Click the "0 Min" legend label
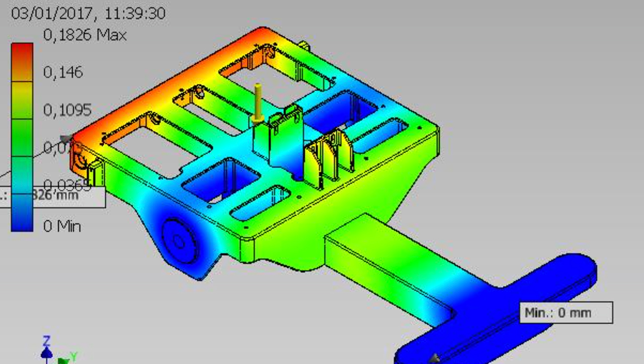The height and width of the screenshot is (364, 644). coord(62,226)
